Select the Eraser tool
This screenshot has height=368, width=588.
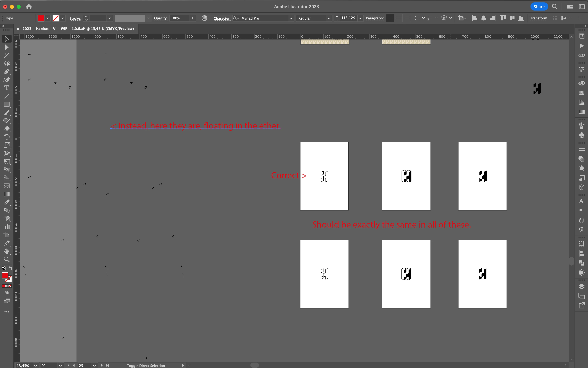(7, 129)
